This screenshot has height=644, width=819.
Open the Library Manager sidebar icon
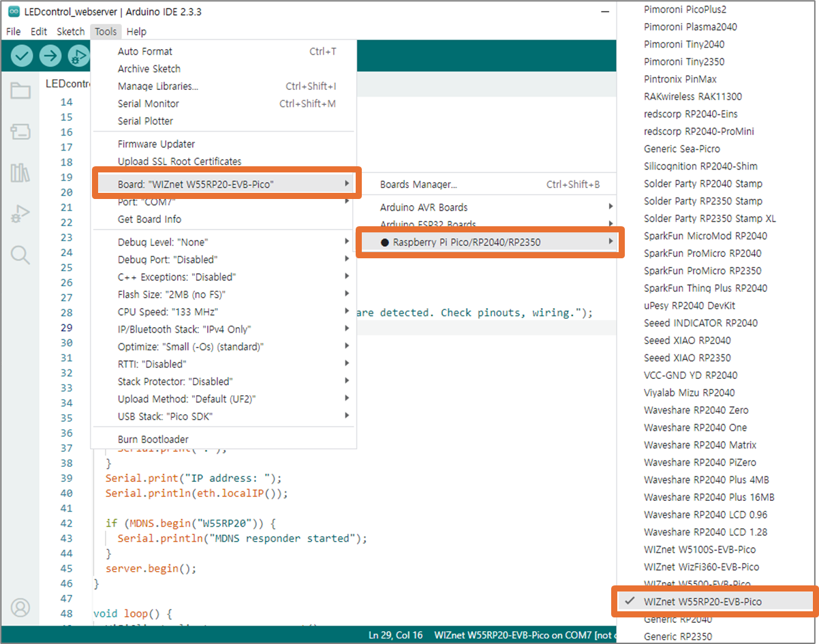[20, 173]
